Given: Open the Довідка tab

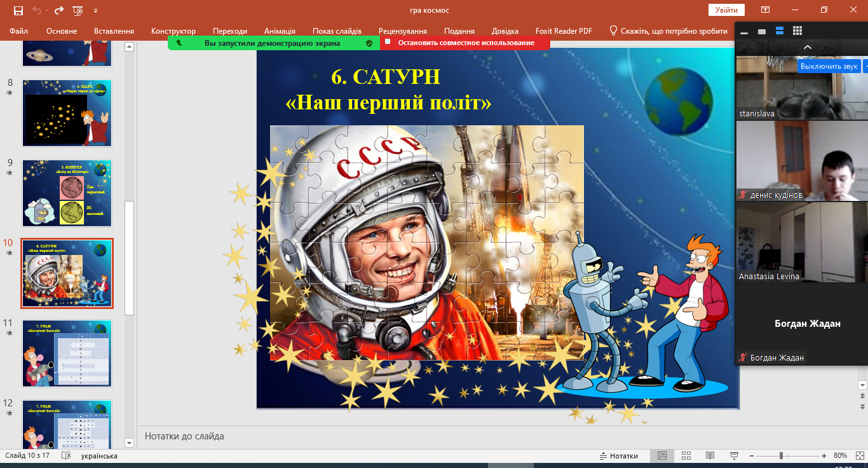Looking at the screenshot, I should click(x=505, y=31).
